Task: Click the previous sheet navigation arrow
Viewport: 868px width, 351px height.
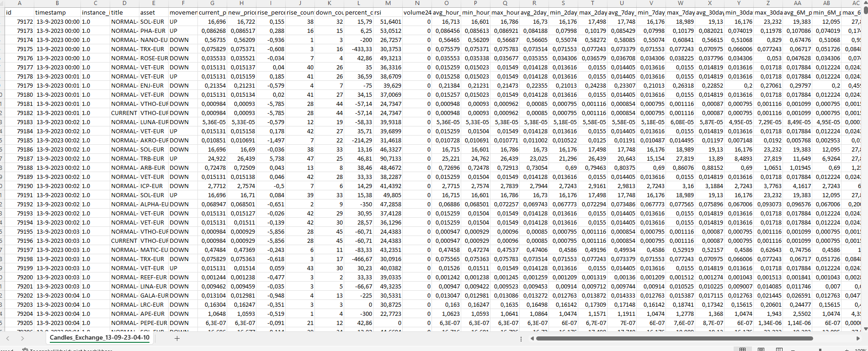Action: click(8, 338)
